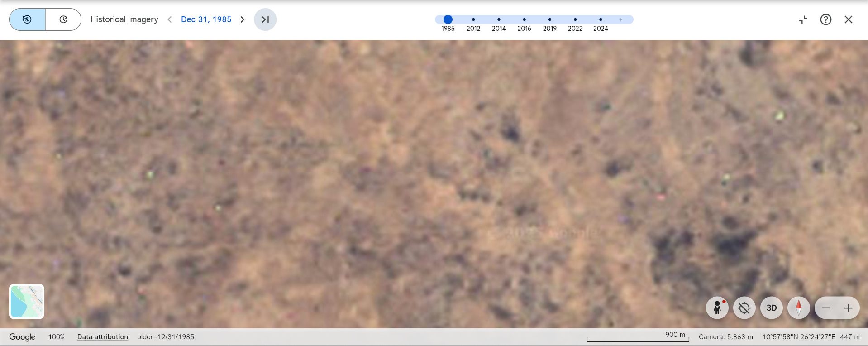Jump to 2022 on the timeline
Screen dimensions: 868x346
tap(575, 19)
